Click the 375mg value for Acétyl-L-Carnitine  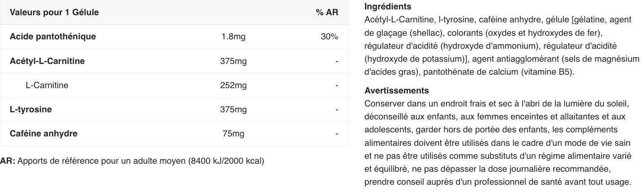click(x=233, y=61)
